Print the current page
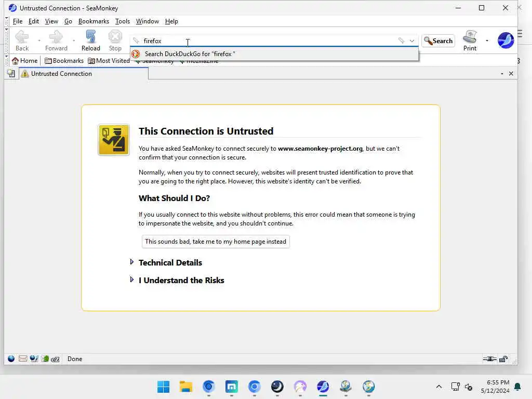 pos(470,41)
